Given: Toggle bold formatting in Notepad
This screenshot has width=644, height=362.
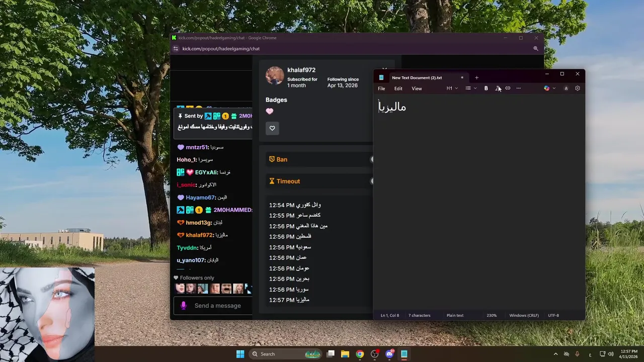Looking at the screenshot, I should [x=486, y=88].
